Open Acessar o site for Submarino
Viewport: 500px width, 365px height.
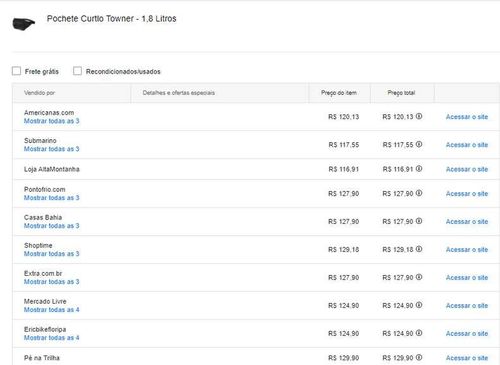pyautogui.click(x=467, y=145)
